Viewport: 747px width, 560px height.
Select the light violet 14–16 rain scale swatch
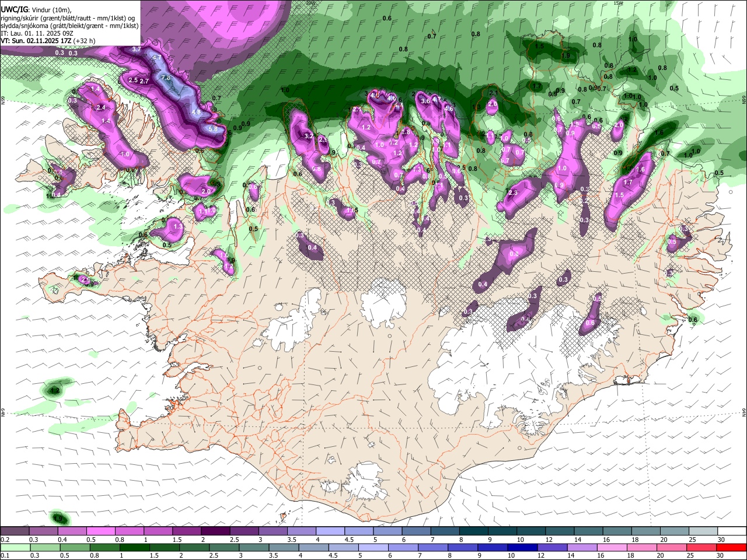point(581,547)
